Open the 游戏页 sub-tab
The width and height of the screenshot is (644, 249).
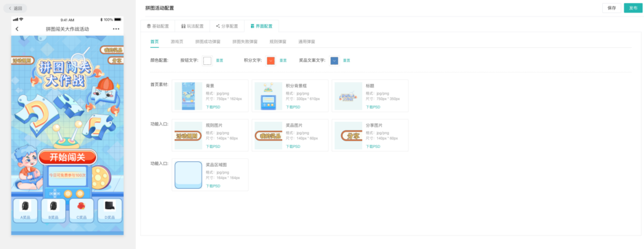click(x=177, y=41)
